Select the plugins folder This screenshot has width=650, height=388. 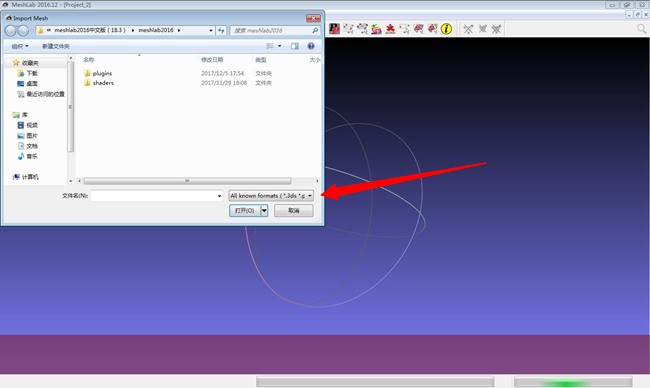[102, 73]
